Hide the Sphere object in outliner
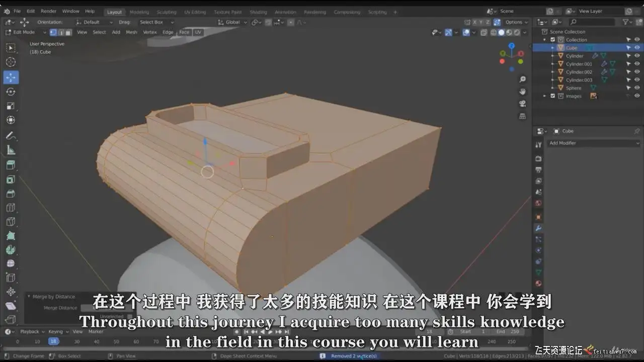644x362 pixels. [x=637, y=88]
